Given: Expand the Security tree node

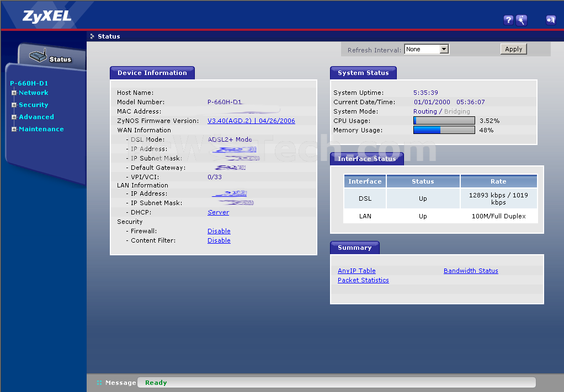Looking at the screenshot, I should coord(14,105).
